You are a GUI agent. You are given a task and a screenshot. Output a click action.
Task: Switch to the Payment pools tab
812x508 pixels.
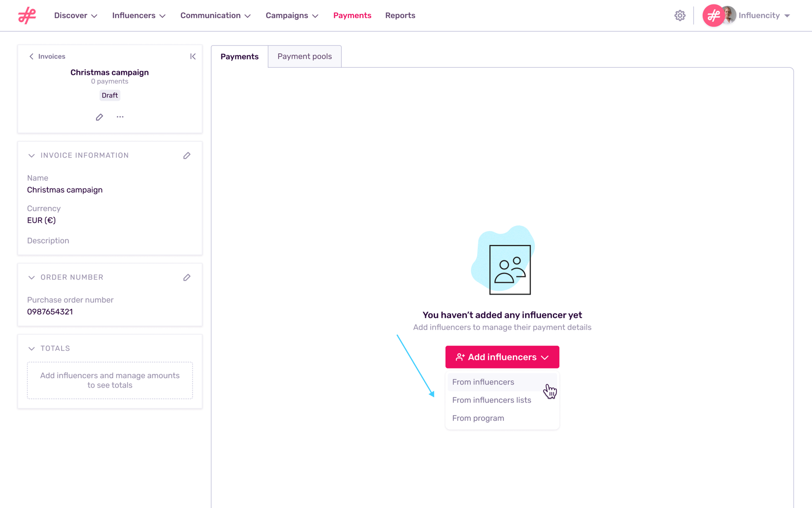click(304, 56)
